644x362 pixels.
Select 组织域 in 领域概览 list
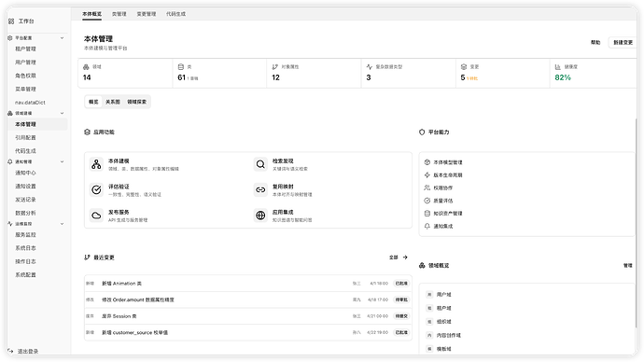444,322
